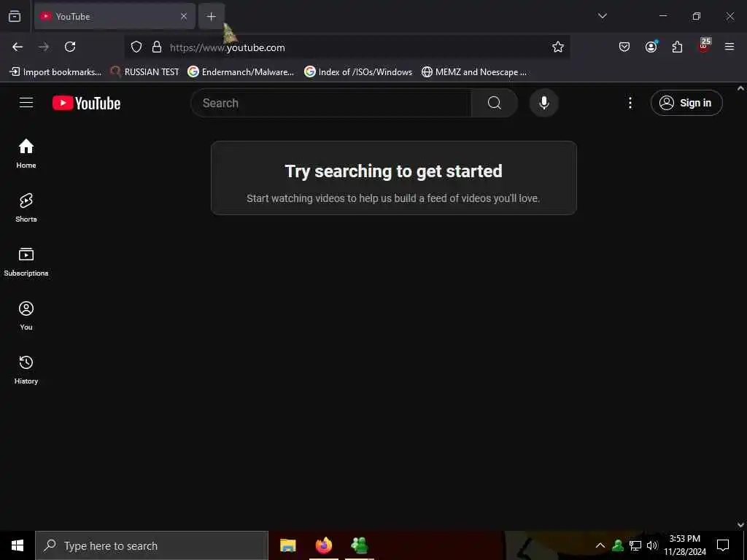Go to Home in the sidebar
The height and width of the screenshot is (560, 747).
tap(26, 153)
